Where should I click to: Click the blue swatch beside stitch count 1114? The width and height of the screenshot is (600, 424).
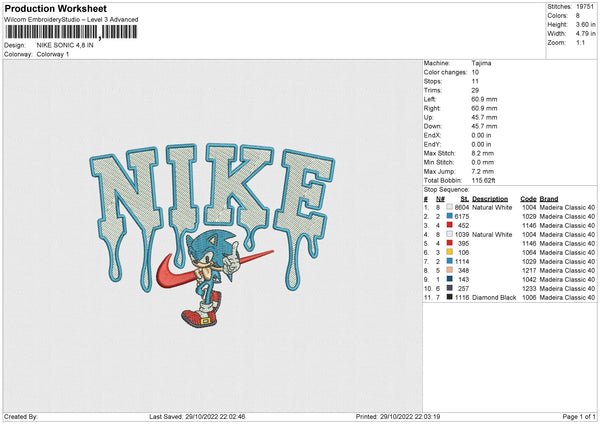(449, 261)
